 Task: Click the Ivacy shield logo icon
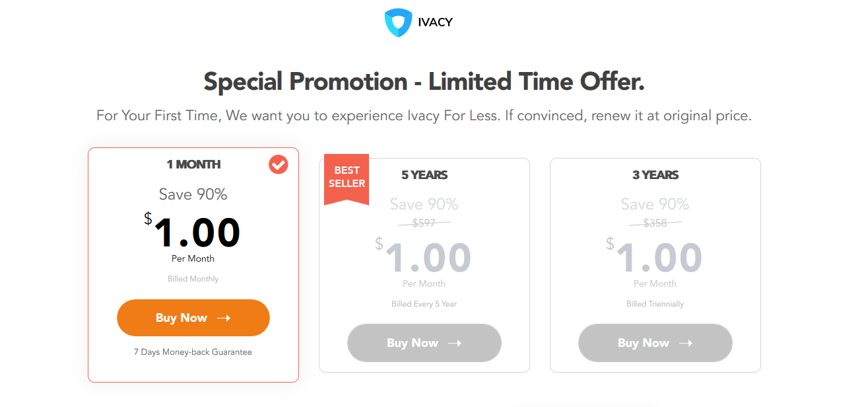coord(398,22)
